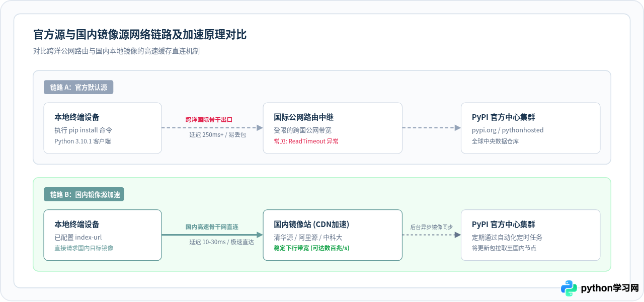Click the 链路 B: 国内镜像源加速 badge
This screenshot has height=302, width=644.
84,194
